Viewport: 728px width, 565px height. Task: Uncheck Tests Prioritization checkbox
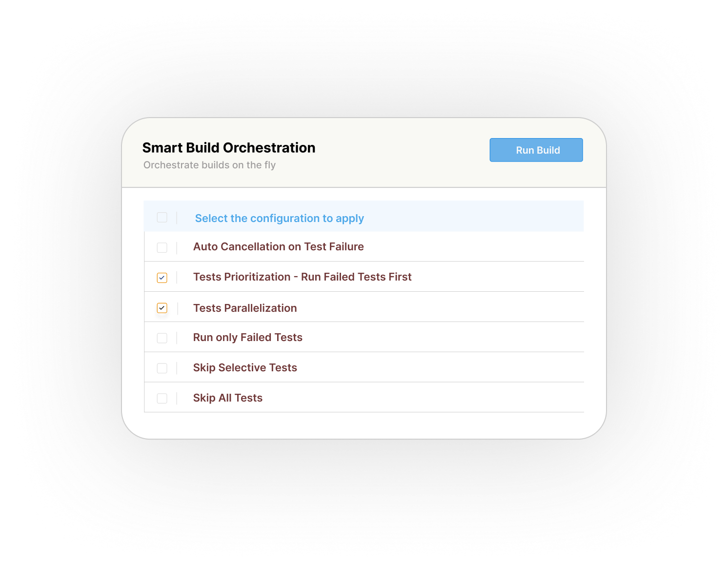[x=162, y=278]
